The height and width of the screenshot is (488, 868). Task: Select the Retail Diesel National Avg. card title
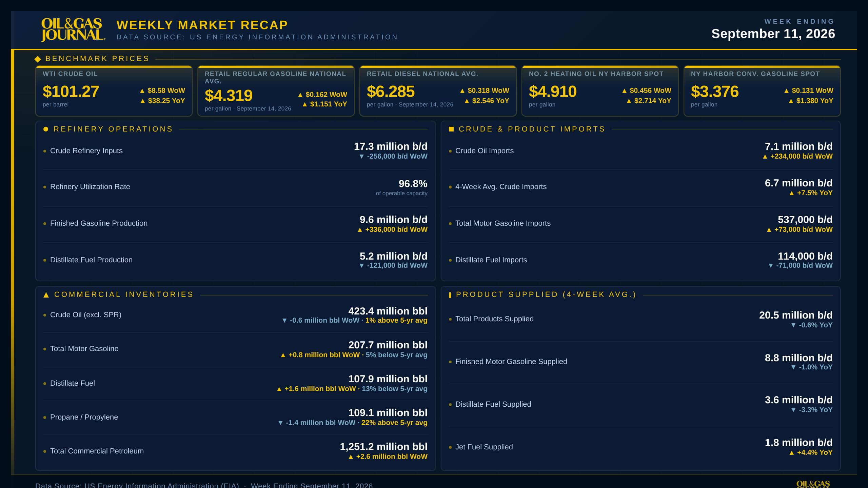click(422, 74)
